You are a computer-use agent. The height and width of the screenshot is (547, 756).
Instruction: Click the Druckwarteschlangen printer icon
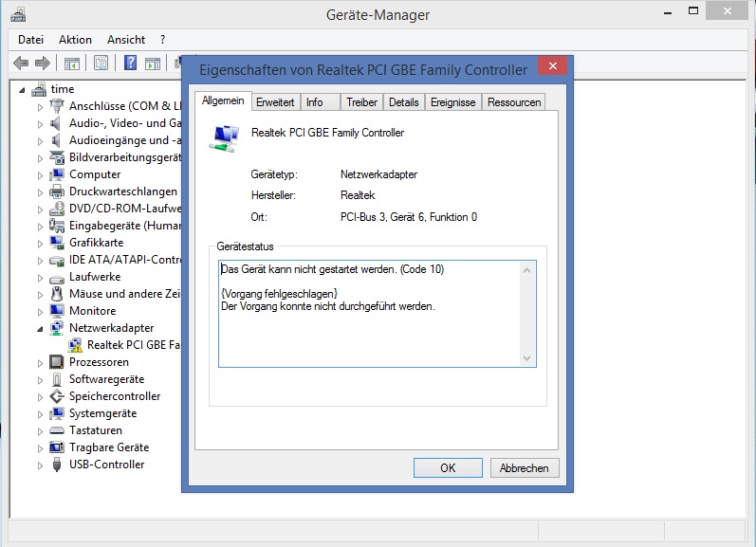57,191
